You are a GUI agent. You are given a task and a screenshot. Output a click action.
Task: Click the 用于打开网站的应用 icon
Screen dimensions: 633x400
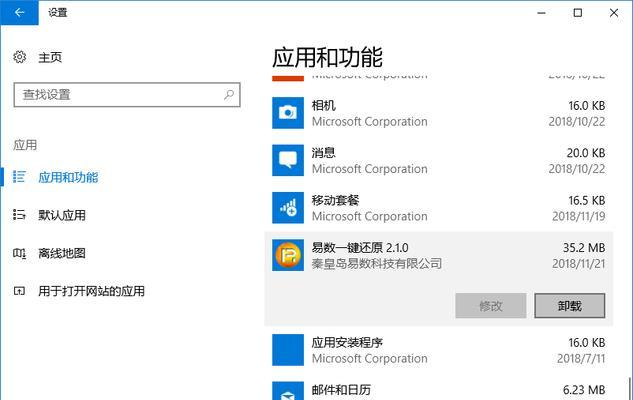point(19,291)
